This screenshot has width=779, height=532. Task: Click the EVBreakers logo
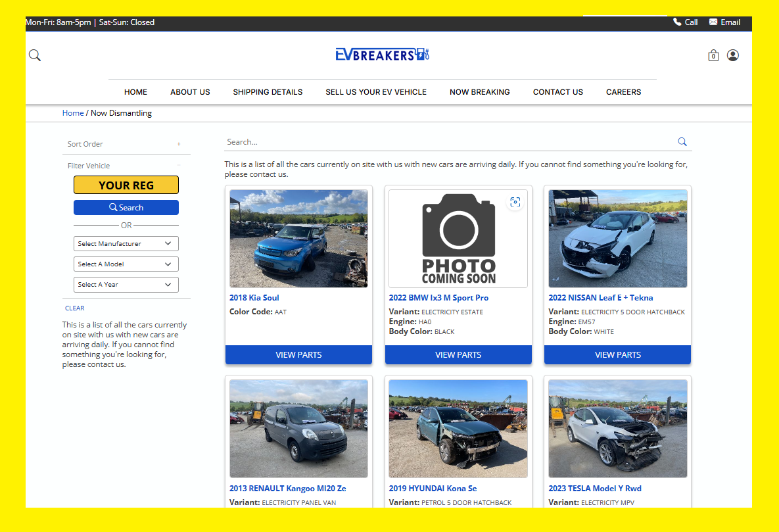point(382,54)
